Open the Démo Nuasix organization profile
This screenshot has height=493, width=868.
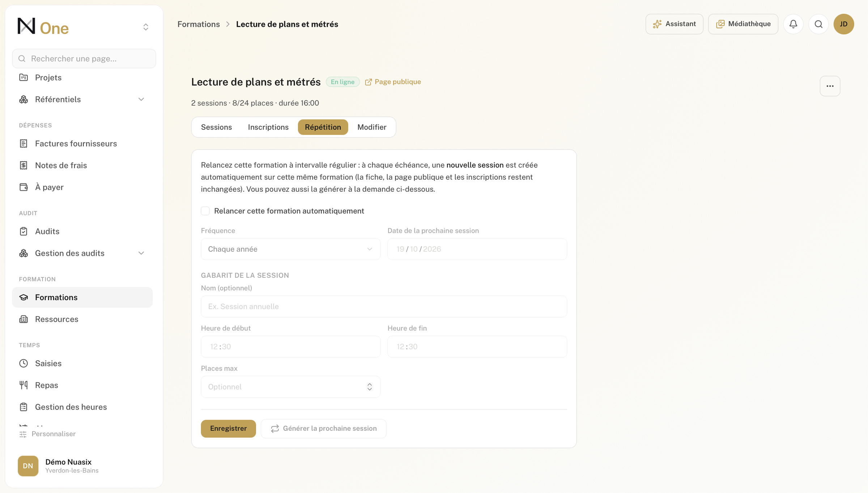[84, 466]
